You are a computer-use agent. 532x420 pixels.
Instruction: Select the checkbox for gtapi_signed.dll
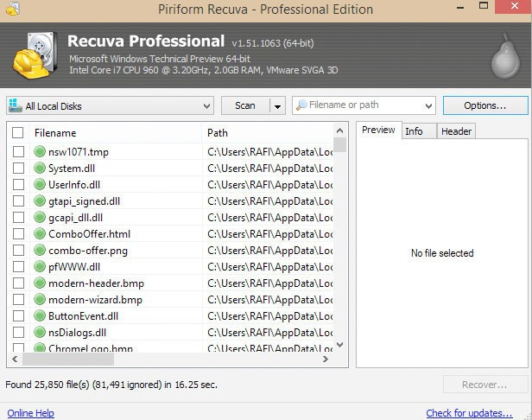click(18, 201)
